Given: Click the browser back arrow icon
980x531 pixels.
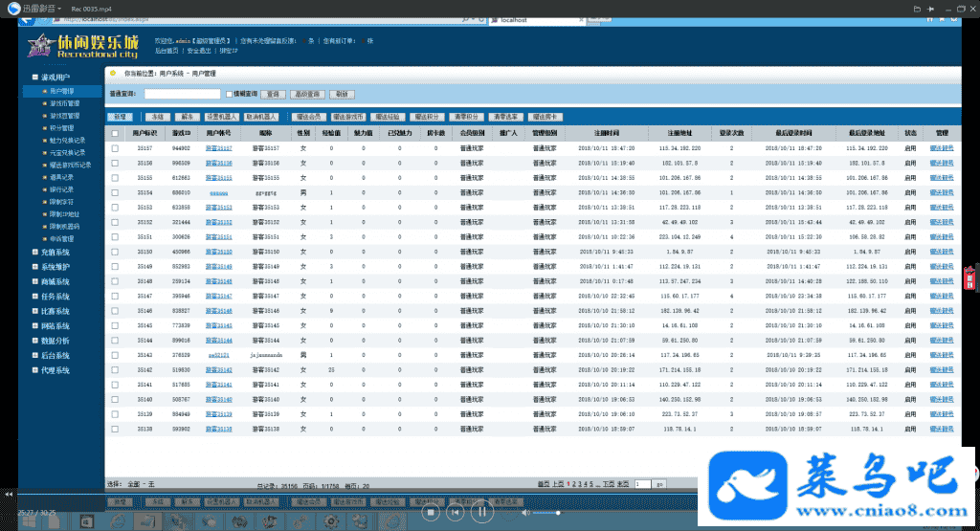Looking at the screenshot, I should 28,19.
